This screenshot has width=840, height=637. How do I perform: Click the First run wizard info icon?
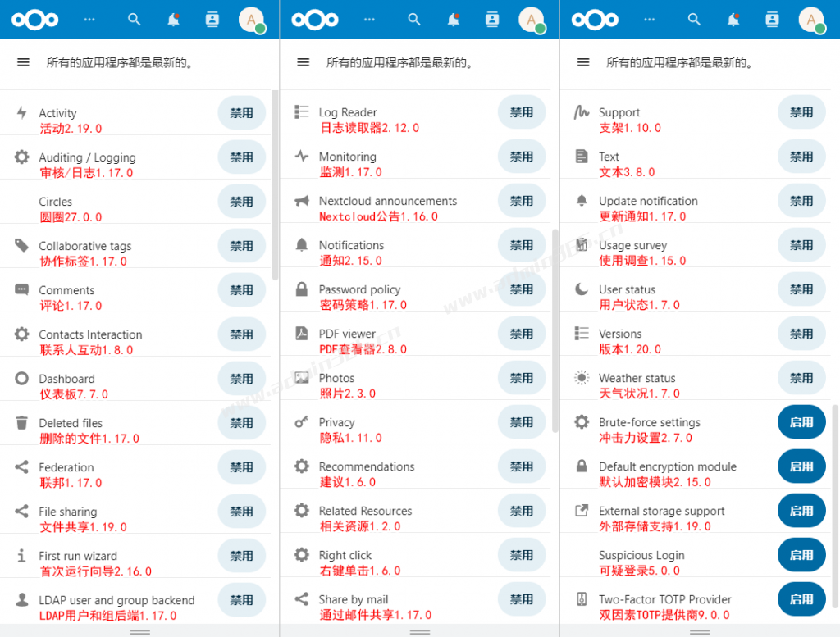21,555
